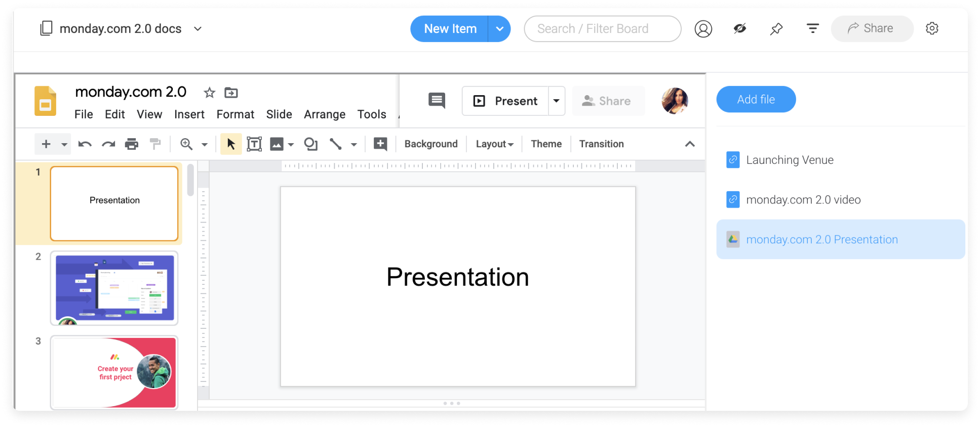Click the New Item button
980x427 pixels.
tap(450, 29)
